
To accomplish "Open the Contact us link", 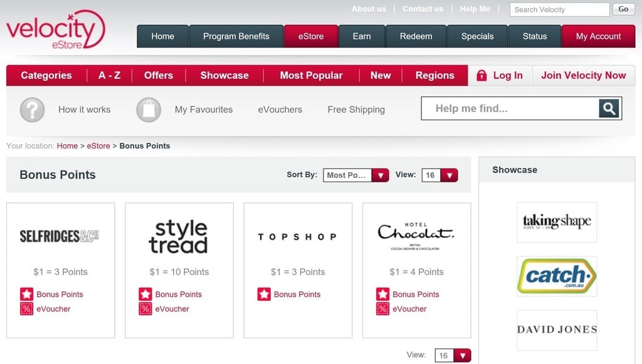I will 423,9.
